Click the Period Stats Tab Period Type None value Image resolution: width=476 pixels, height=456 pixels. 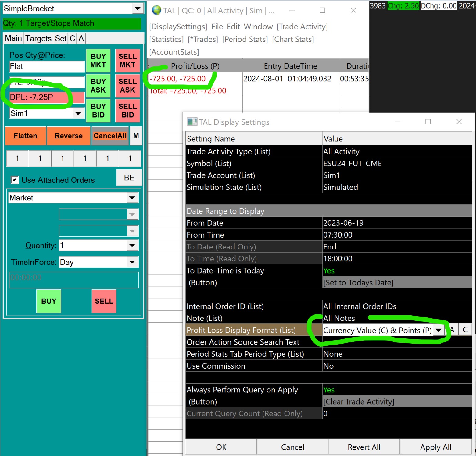click(x=397, y=354)
